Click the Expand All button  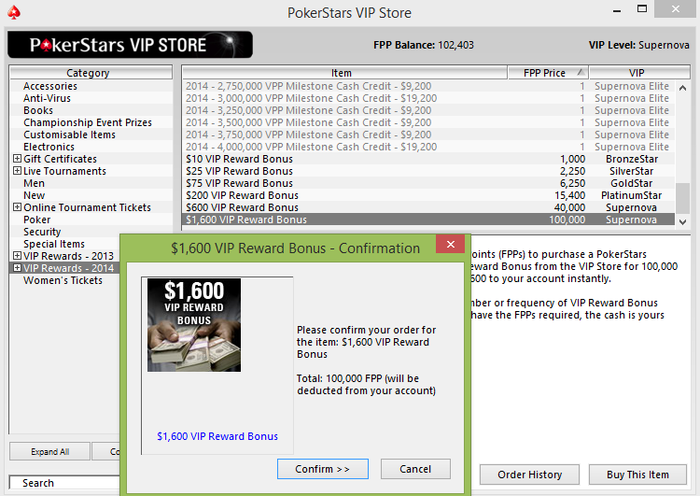50,451
